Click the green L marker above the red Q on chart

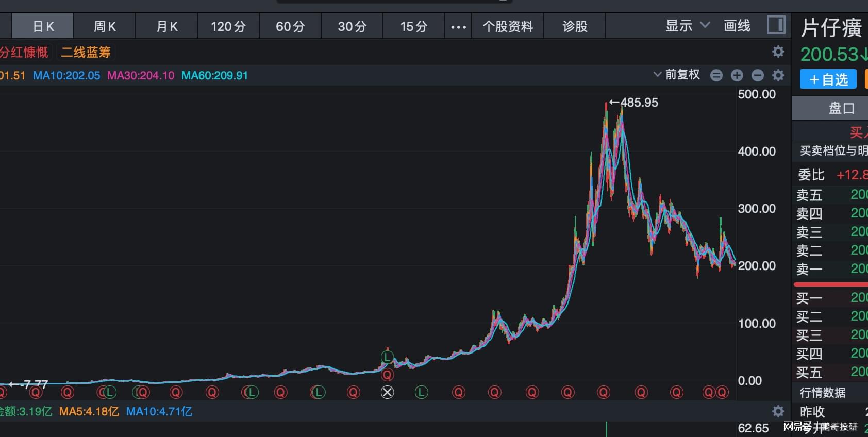[x=387, y=357]
